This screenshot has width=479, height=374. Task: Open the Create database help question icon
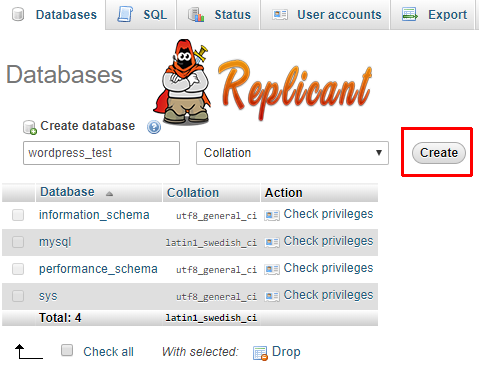[154, 127]
